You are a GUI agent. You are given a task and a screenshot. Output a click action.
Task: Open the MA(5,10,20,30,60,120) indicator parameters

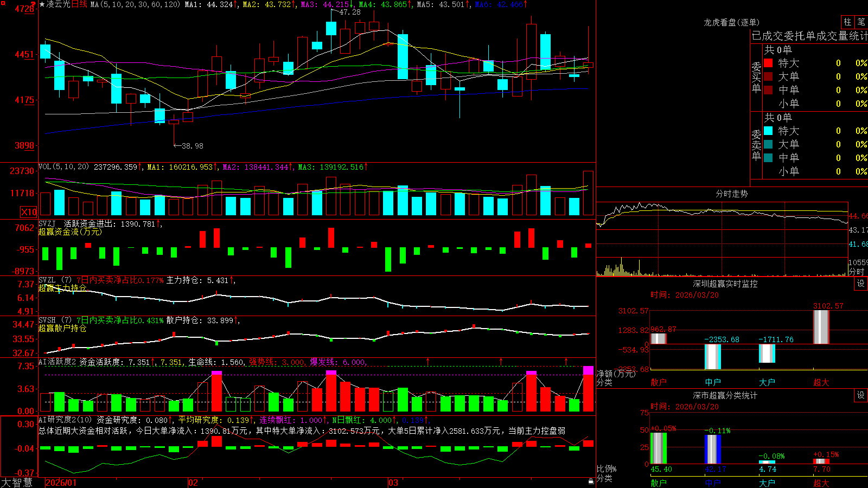coord(135,4)
